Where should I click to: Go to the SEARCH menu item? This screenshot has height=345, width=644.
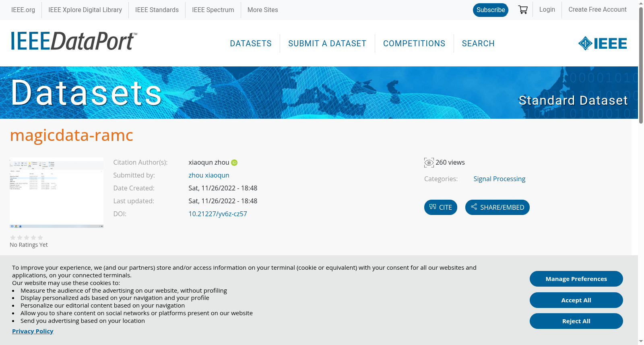point(478,43)
